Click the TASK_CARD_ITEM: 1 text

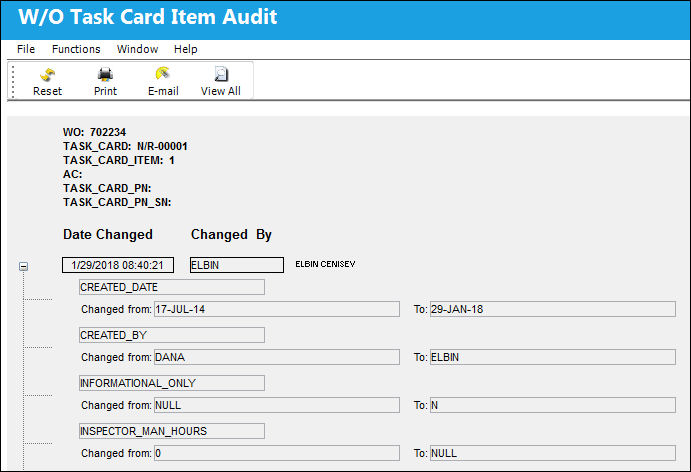coord(119,160)
